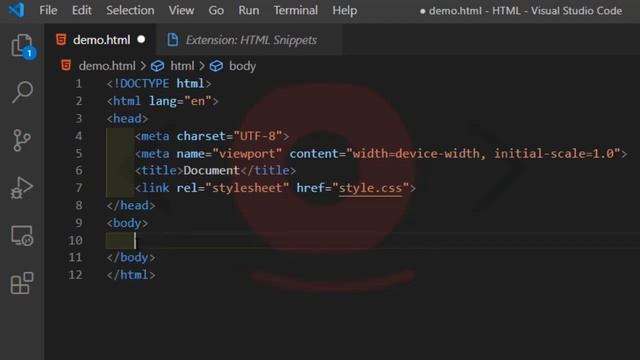Viewport: 640px width, 360px height.
Task: Click the HTML5 icon on demo.html tab
Action: click(61, 40)
